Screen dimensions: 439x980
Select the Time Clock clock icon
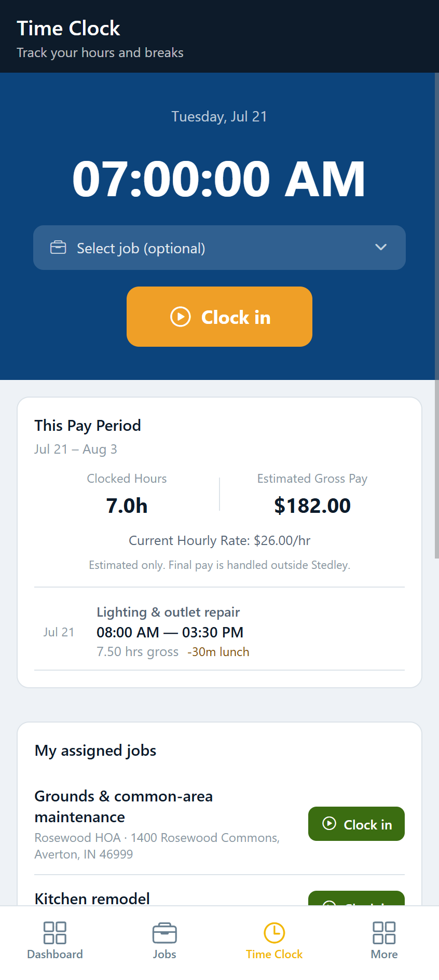274,933
